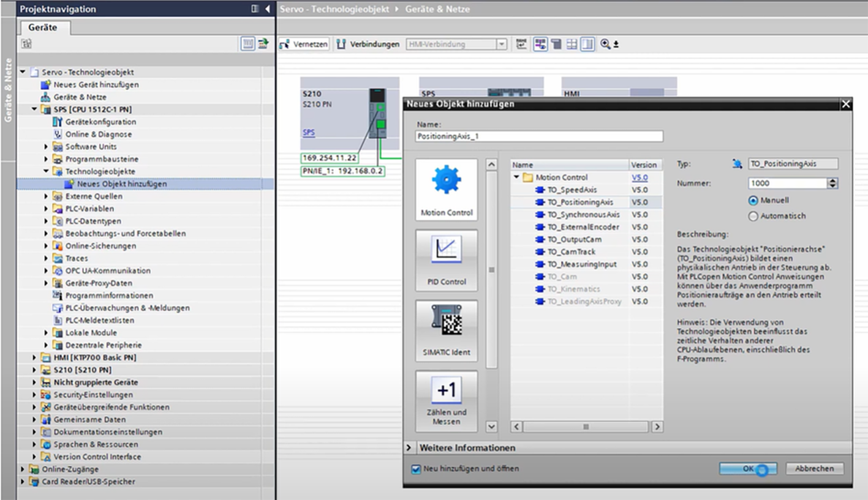
Task: Select the TO_PositioningAxis row in the list
Action: click(x=586, y=202)
